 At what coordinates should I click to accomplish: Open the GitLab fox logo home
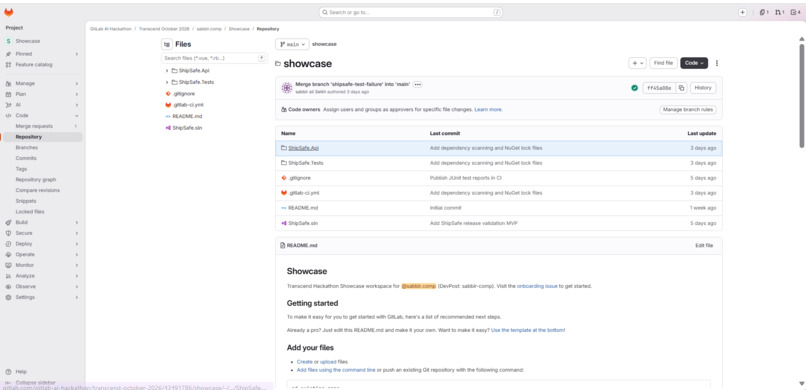[9, 12]
